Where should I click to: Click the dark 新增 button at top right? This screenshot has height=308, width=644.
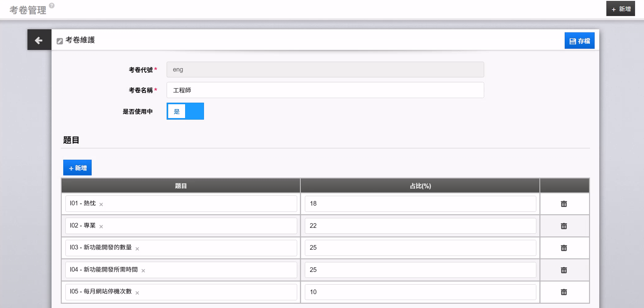(620, 9)
